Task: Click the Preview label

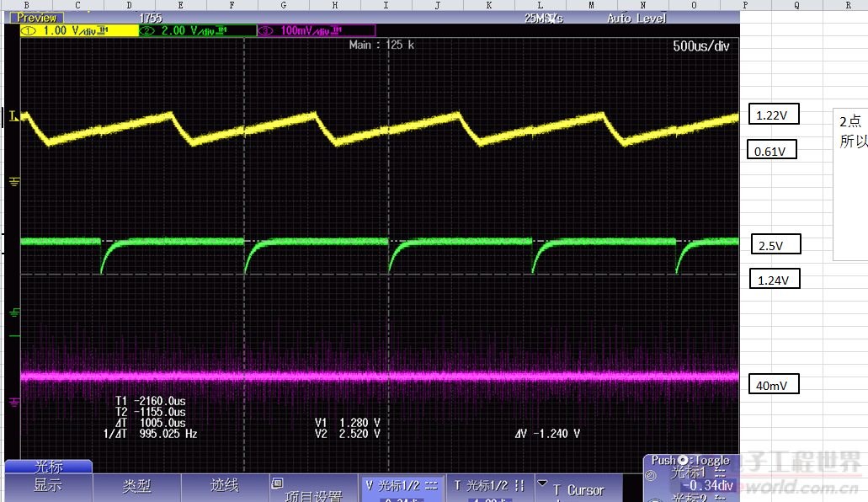Action: [36, 18]
